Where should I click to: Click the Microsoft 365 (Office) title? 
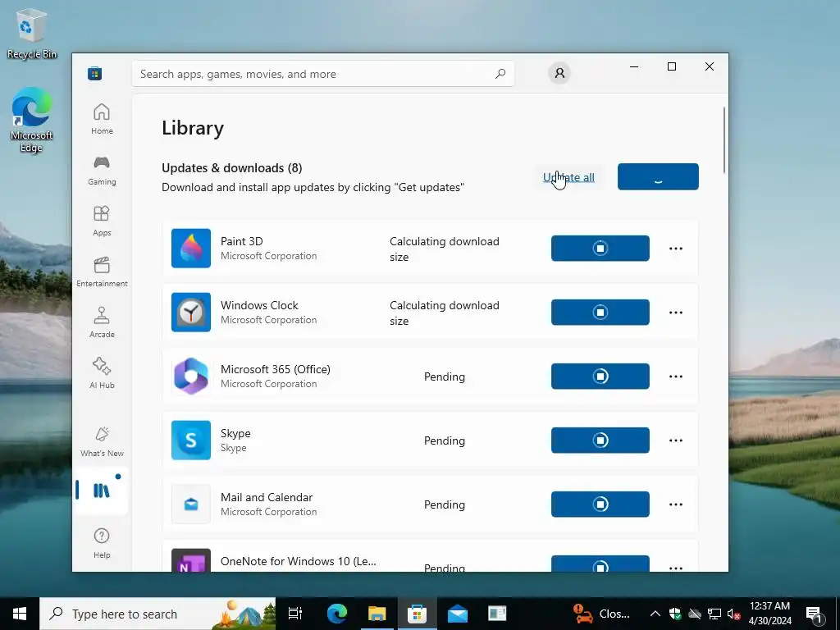pyautogui.click(x=276, y=370)
